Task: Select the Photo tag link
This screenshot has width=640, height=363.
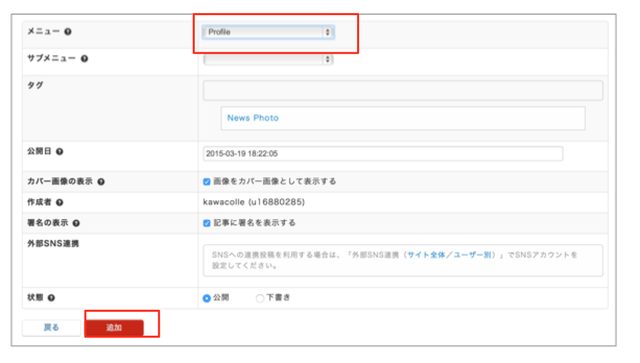Action: tap(266, 118)
